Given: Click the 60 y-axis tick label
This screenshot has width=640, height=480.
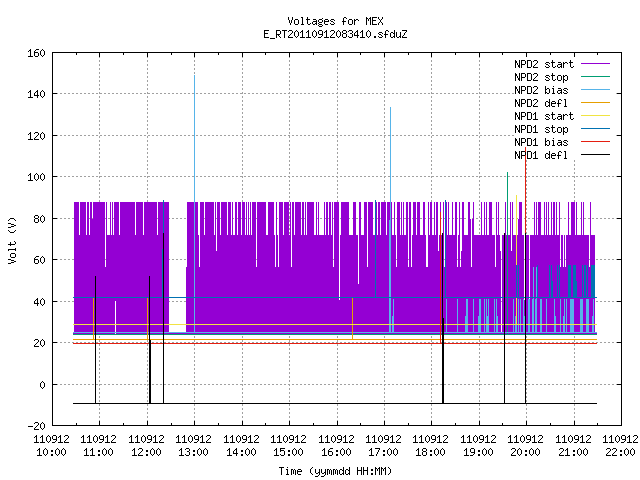Looking at the screenshot, I should [x=39, y=260].
